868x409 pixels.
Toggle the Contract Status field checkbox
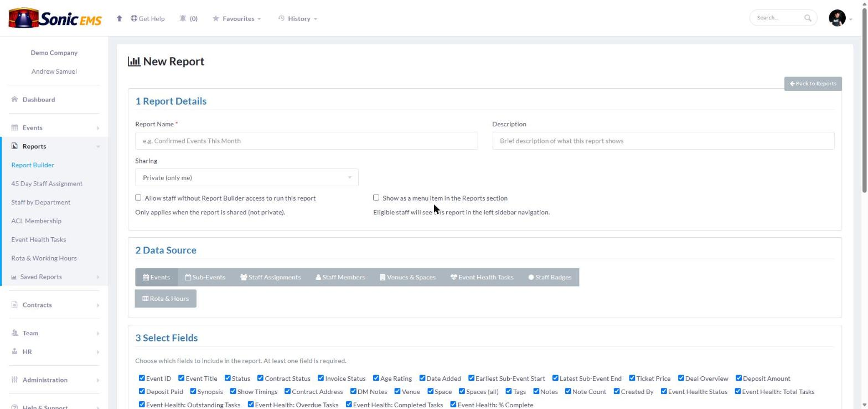[x=260, y=378]
